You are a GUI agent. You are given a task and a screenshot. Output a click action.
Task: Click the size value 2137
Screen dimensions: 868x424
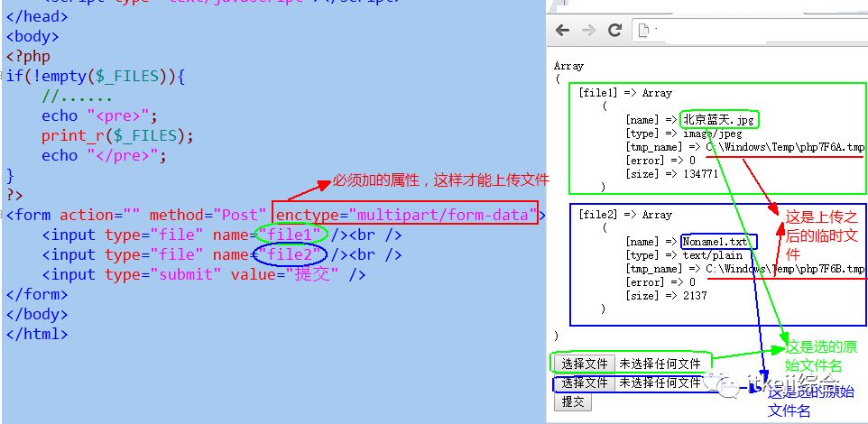point(695,296)
